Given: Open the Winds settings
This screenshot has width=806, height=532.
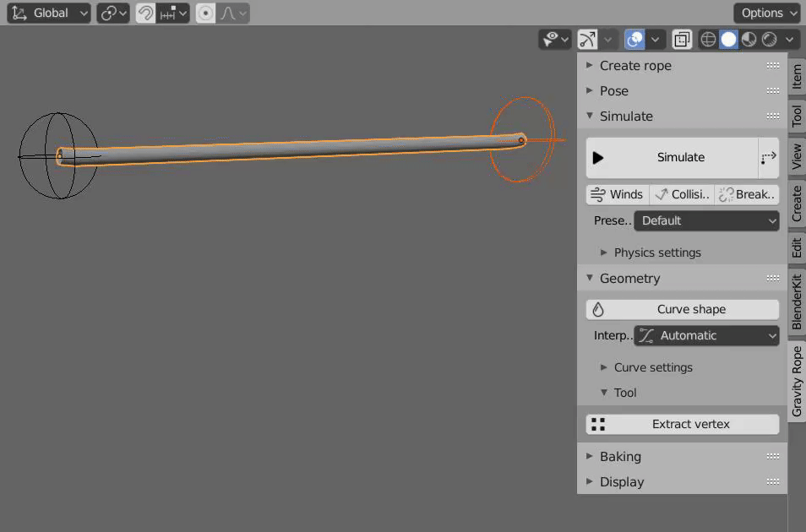Looking at the screenshot, I should pyautogui.click(x=618, y=195).
